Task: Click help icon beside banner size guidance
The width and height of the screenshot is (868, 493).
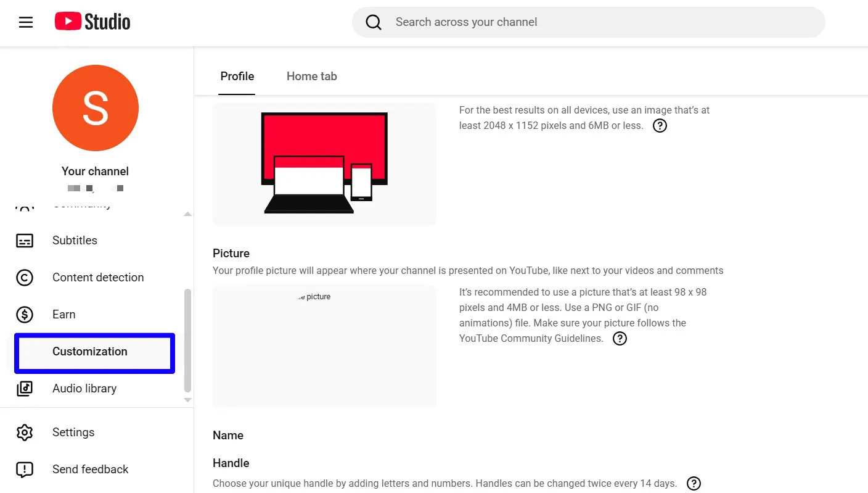Action: click(x=660, y=126)
